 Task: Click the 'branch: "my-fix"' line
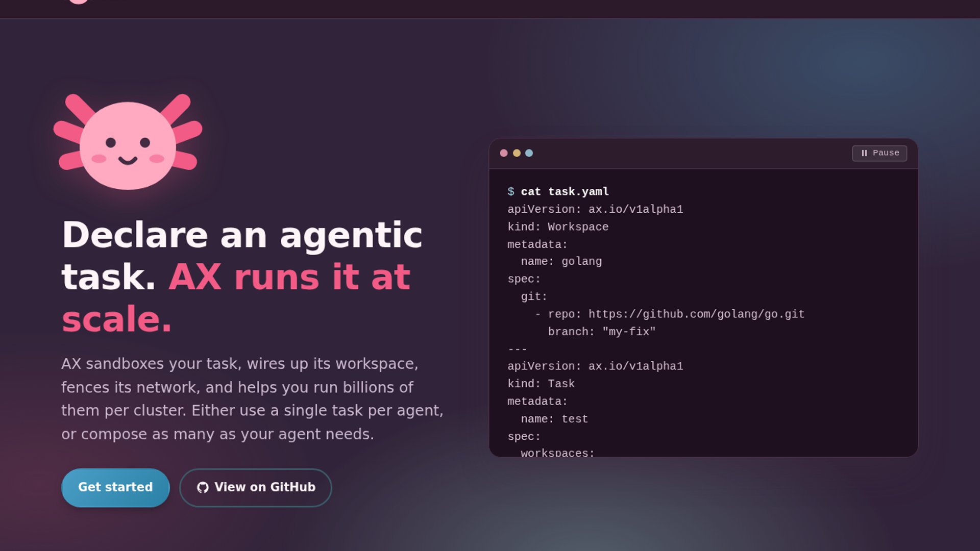pos(602,332)
